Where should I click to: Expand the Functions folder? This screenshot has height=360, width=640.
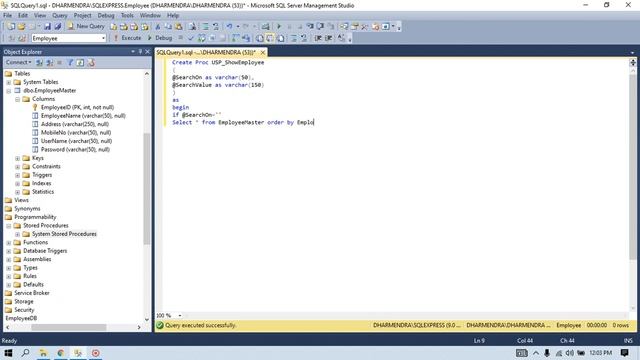9,242
